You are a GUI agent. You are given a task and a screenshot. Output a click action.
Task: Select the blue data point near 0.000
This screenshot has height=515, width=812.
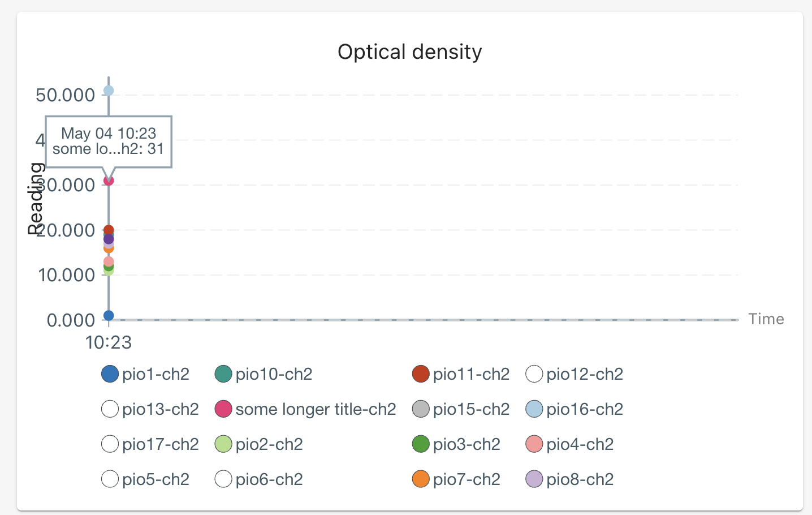click(x=109, y=316)
